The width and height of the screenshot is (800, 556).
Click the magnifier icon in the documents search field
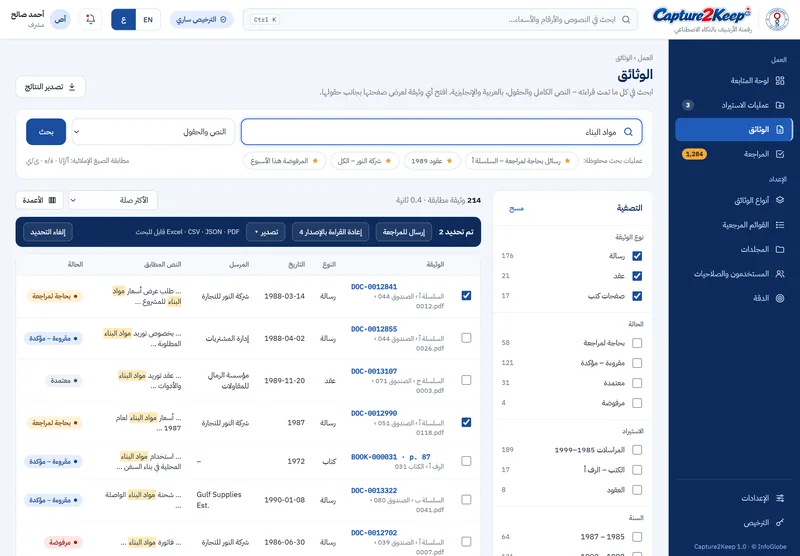tap(628, 132)
